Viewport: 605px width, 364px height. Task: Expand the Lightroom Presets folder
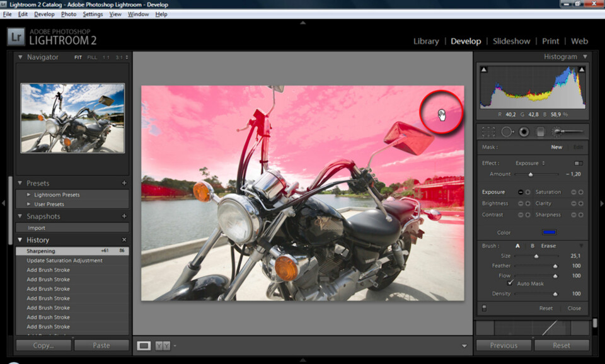pyautogui.click(x=28, y=195)
